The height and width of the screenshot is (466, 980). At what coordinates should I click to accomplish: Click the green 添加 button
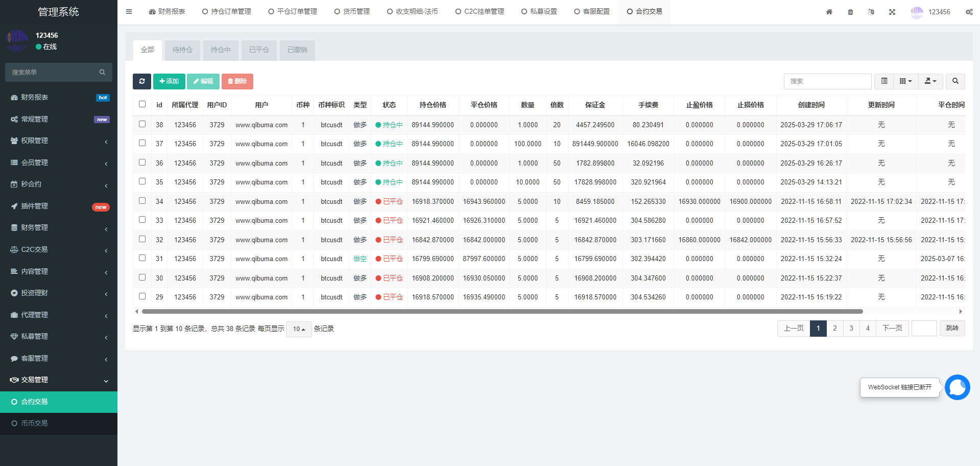[169, 81]
